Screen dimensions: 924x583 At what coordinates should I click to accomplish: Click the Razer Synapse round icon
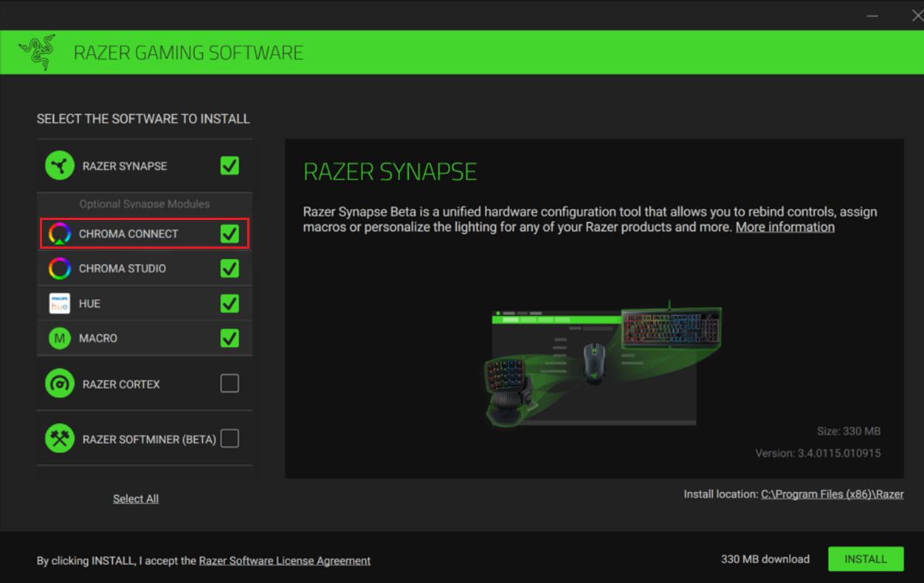(60, 166)
